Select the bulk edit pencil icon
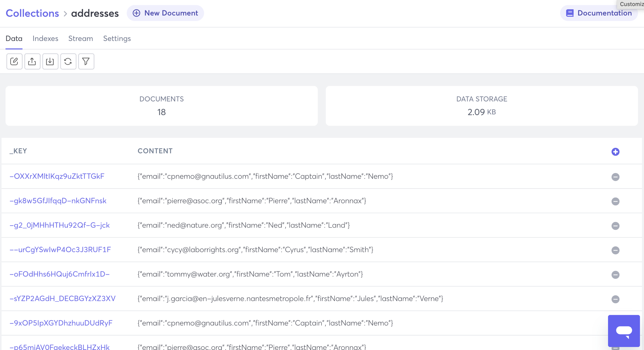This screenshot has width=644, height=350. [x=14, y=61]
